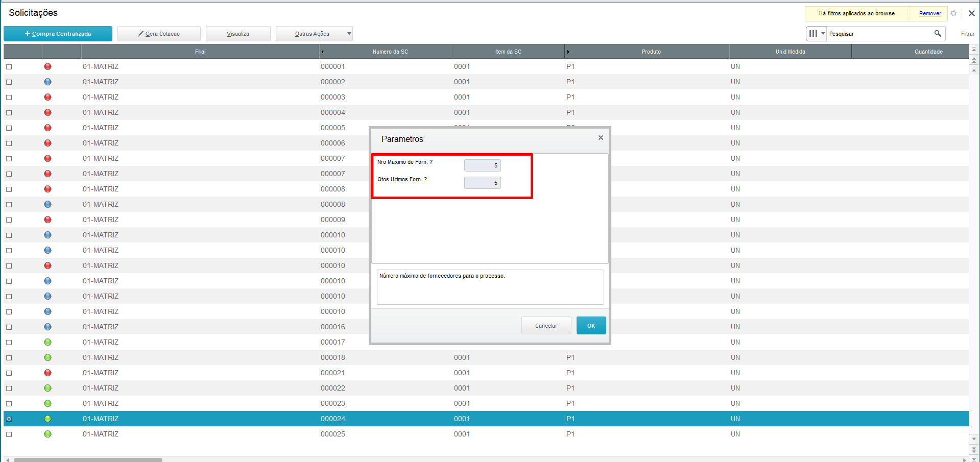Tick the checkbox for SC 000001
The width and height of the screenshot is (980, 462).
pos(9,67)
